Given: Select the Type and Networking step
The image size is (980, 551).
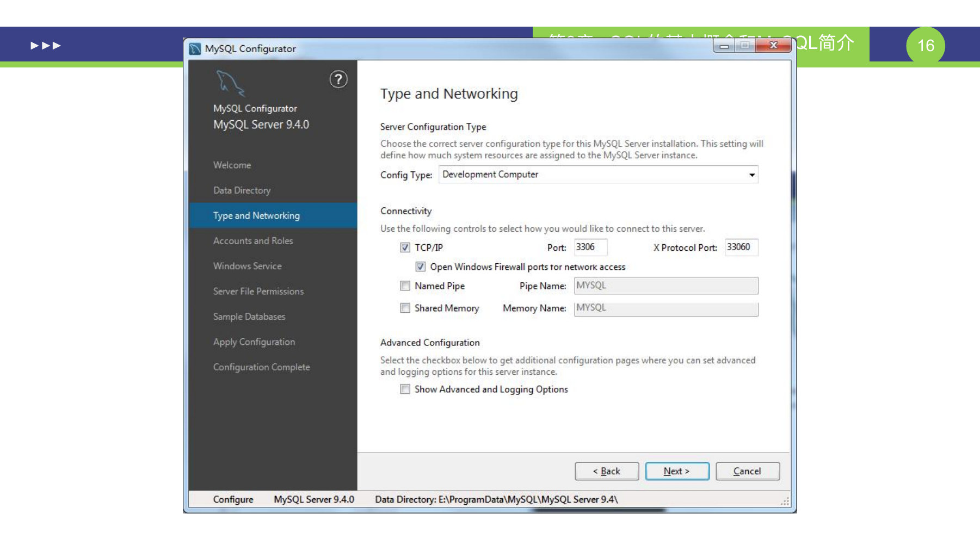Looking at the screenshot, I should [273, 215].
